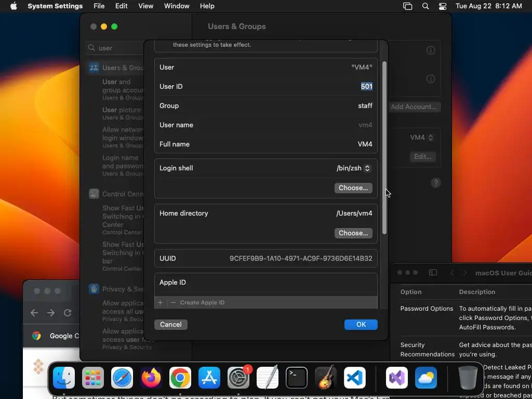Click System Settings icon in Dock
This screenshot has height=399, width=532.
coord(238,378)
